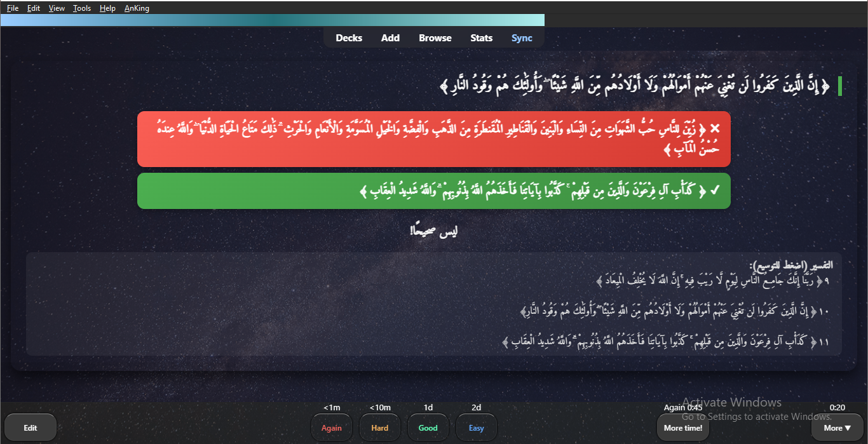Screen dimensions: 868x444
Task: Rate the card as Easy
Action: coord(477,427)
